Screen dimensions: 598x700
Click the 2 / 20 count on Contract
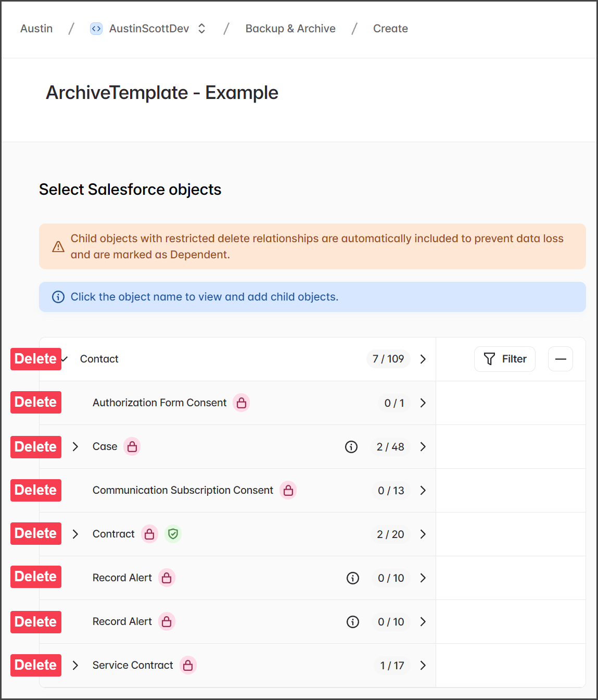tap(390, 534)
